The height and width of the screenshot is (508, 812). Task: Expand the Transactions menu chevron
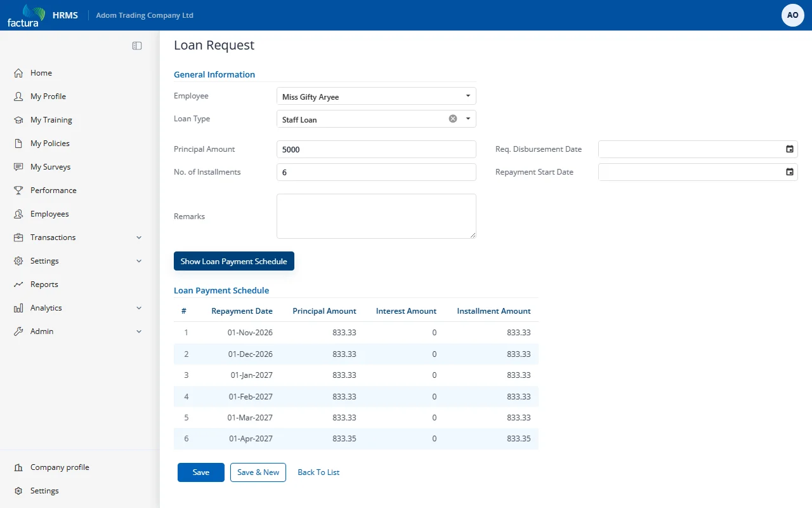pyautogui.click(x=139, y=237)
